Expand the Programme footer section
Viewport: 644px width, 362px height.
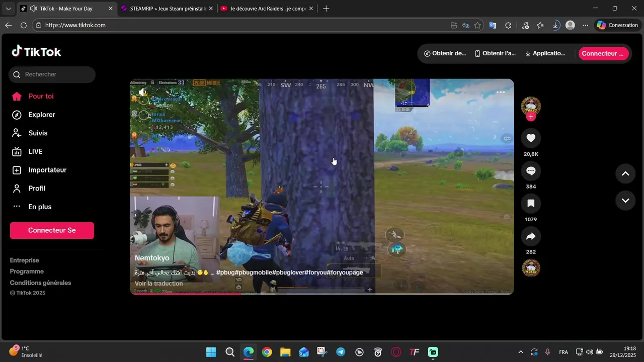[x=27, y=271]
